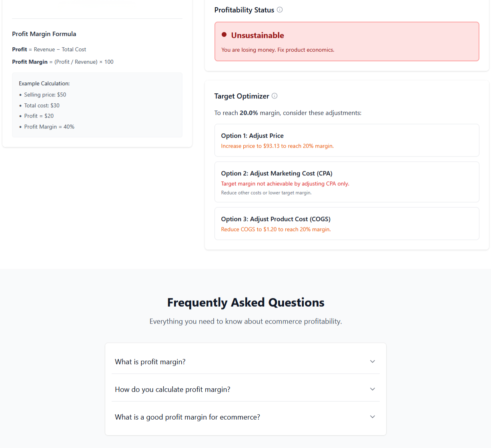
Task: Click the chevron on the first FAQ item
Action: coord(373,361)
